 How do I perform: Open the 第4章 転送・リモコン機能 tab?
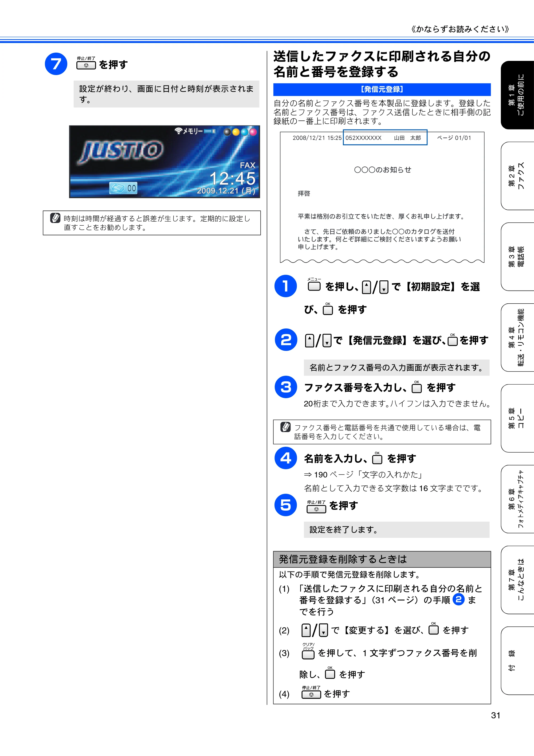pos(517,338)
